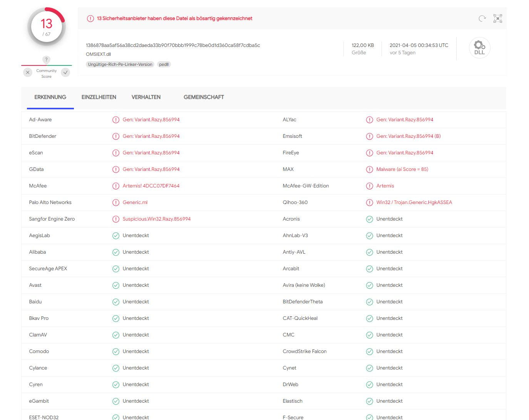
Task: Click the similar files graph icon
Action: 498,18
